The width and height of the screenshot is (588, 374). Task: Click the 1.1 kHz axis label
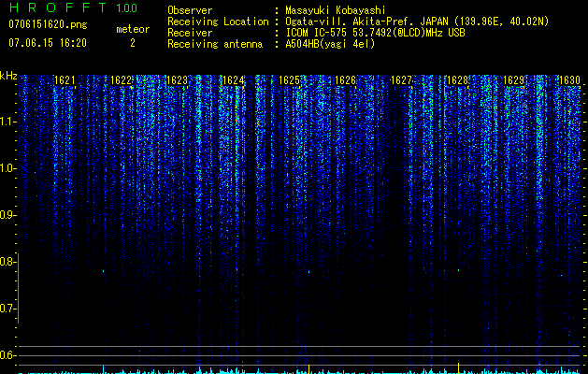7,122
